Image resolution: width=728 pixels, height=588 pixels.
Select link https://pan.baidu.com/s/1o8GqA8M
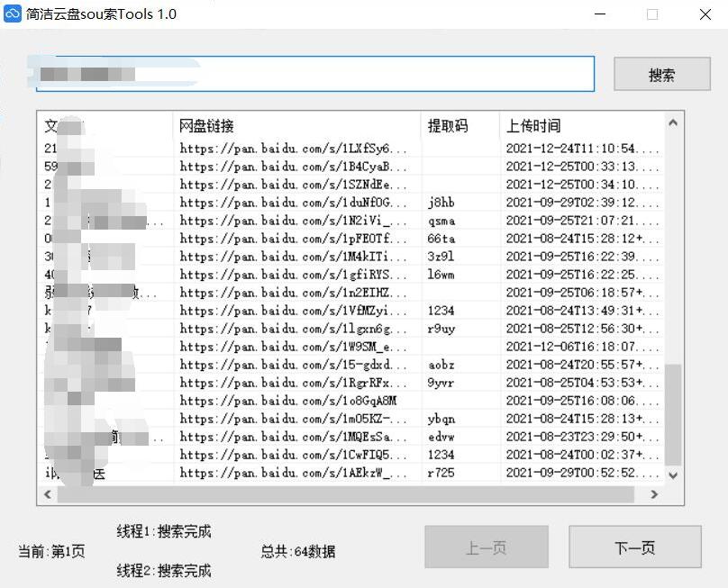tap(288, 401)
